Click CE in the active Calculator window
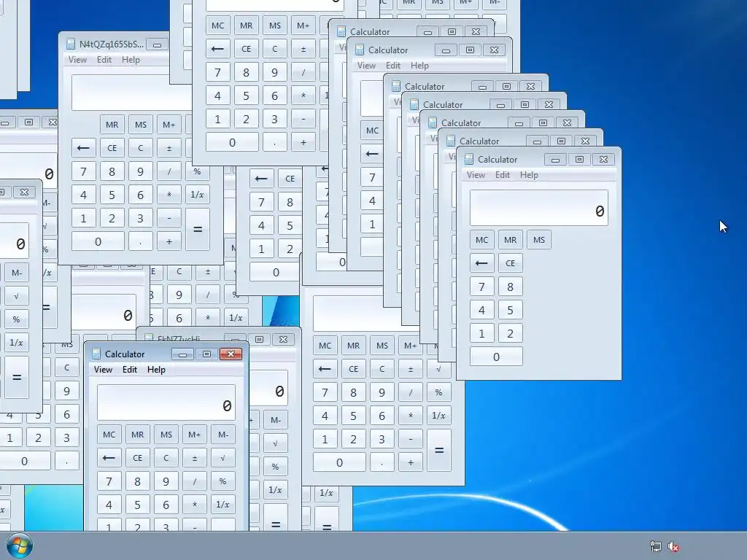Image resolution: width=747 pixels, height=560 pixels. coord(138,458)
